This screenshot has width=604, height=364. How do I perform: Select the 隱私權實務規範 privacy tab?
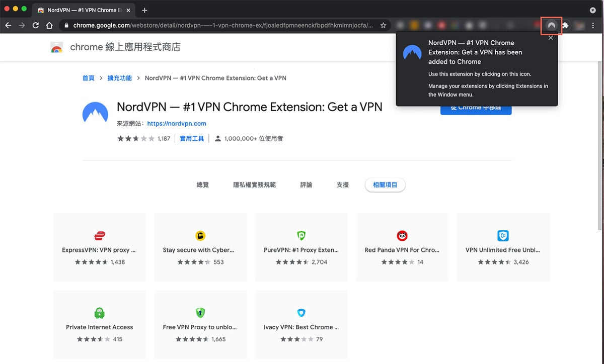(254, 185)
